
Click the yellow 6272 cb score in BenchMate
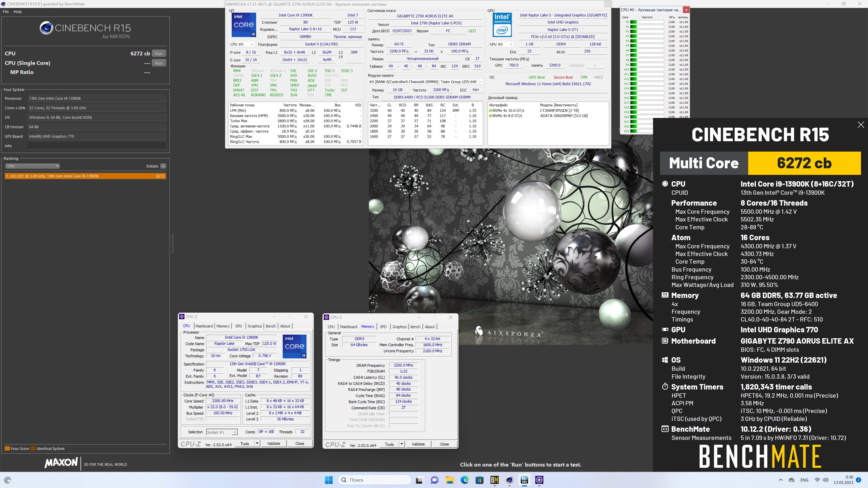point(804,163)
